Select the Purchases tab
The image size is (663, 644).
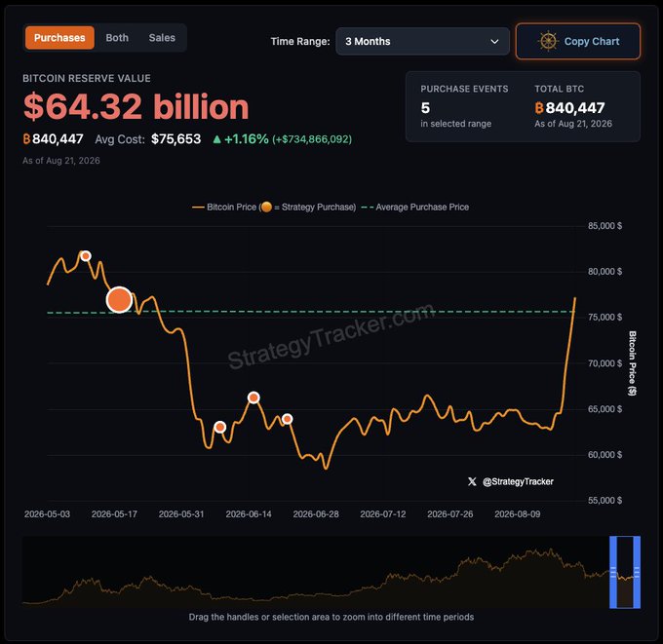(59, 38)
